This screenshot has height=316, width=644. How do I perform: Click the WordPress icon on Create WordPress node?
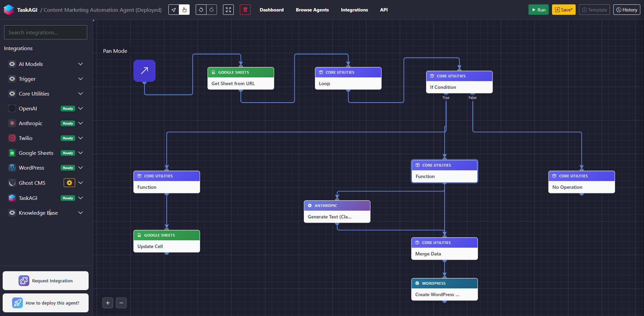(417, 283)
